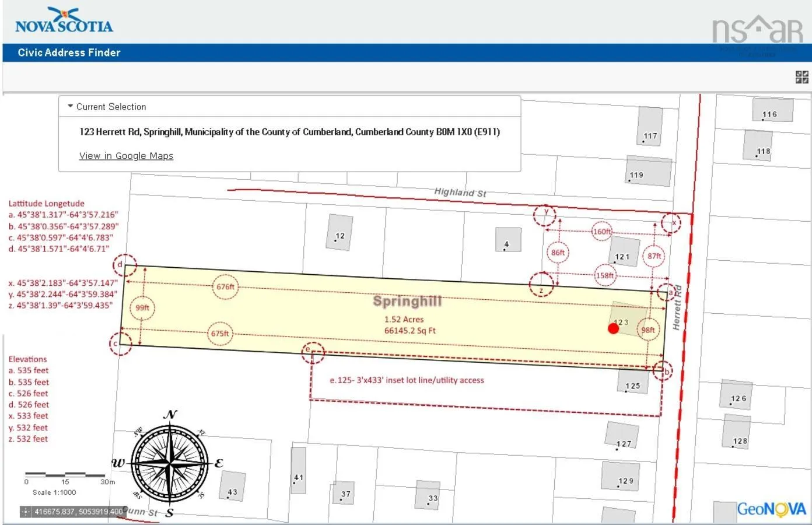Click the Current Selection panel header
Screen dimensions: 812x525
click(111, 107)
